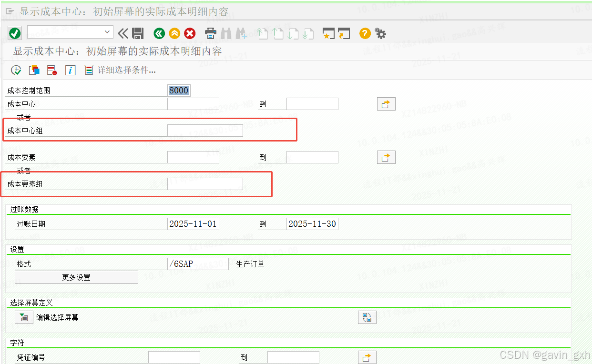
Task: Create a new SAP session icon
Action: coord(328,33)
